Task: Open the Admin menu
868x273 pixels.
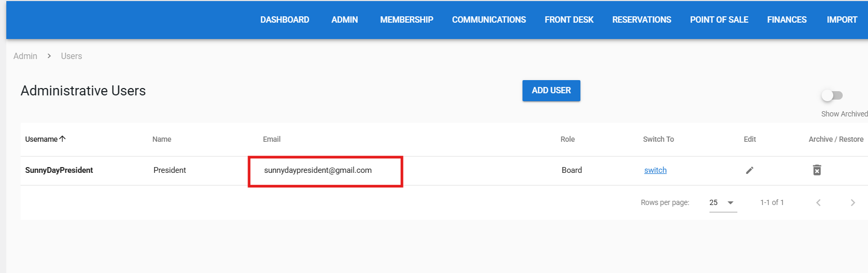Action: (344, 20)
